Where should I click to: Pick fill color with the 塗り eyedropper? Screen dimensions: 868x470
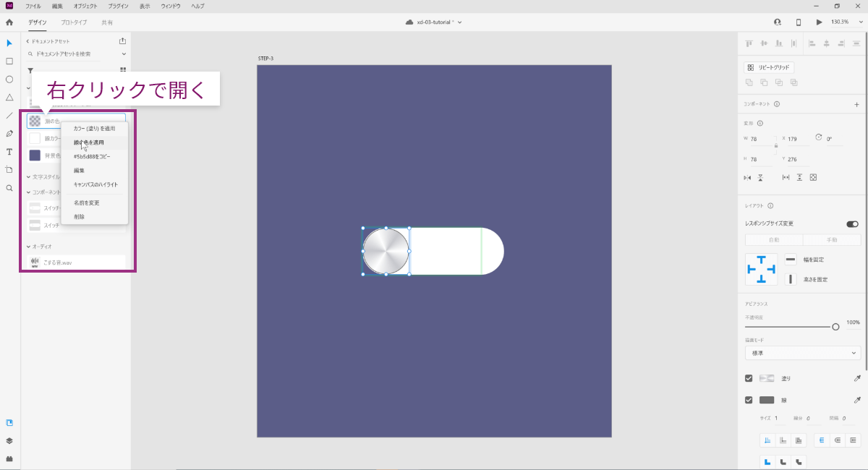click(858, 378)
